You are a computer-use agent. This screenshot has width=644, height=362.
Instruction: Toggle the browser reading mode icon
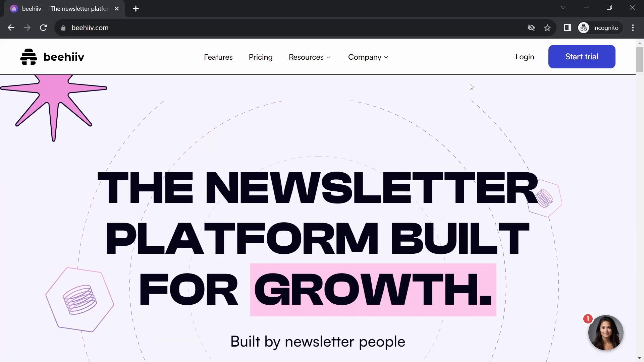[568, 28]
